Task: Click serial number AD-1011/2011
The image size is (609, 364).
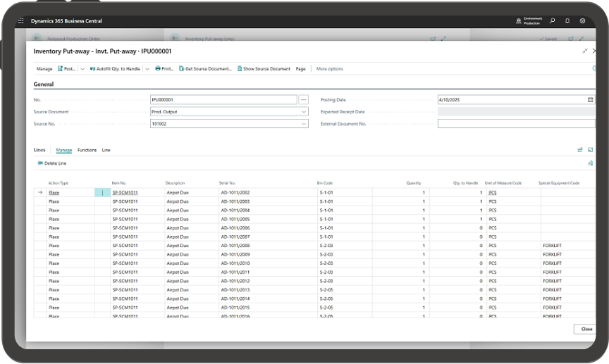Action: (x=235, y=272)
